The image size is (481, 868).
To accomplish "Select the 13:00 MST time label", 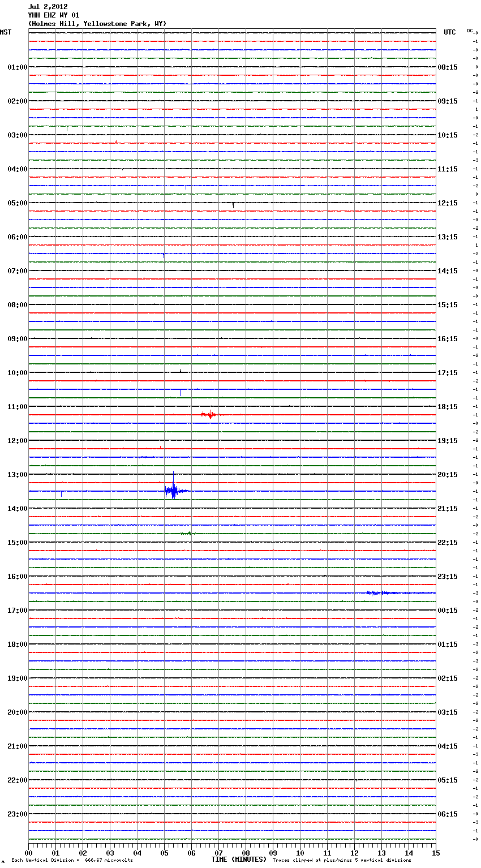I will [x=17, y=475].
